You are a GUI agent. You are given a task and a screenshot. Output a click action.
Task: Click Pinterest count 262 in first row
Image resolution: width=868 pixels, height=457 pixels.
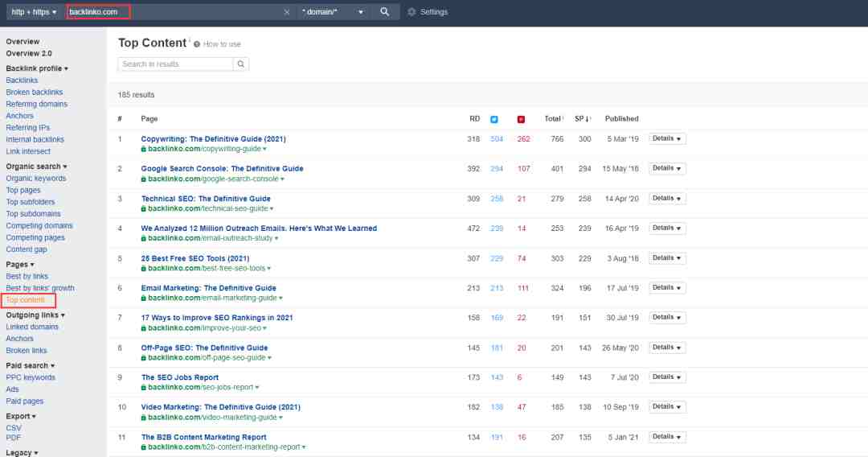click(x=523, y=139)
